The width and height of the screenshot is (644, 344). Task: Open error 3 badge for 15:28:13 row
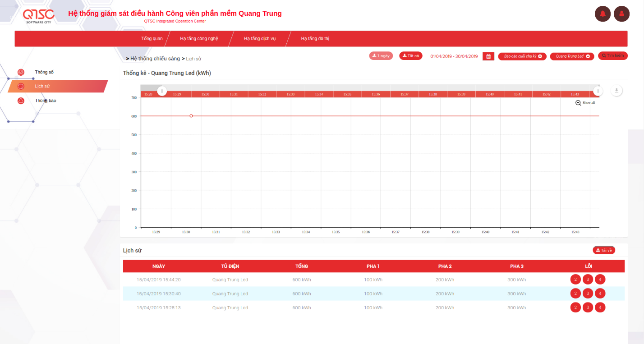[x=588, y=307]
